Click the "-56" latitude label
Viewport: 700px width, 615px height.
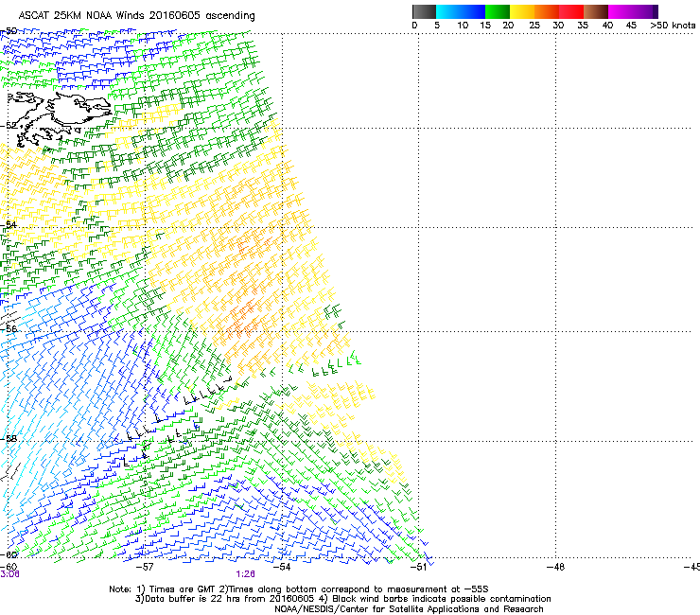point(9,328)
